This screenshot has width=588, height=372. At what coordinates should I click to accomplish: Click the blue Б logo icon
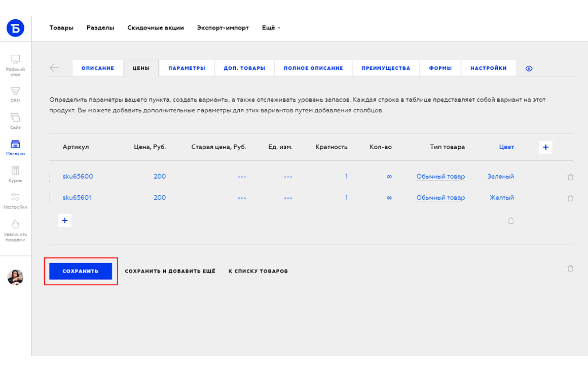[15, 28]
